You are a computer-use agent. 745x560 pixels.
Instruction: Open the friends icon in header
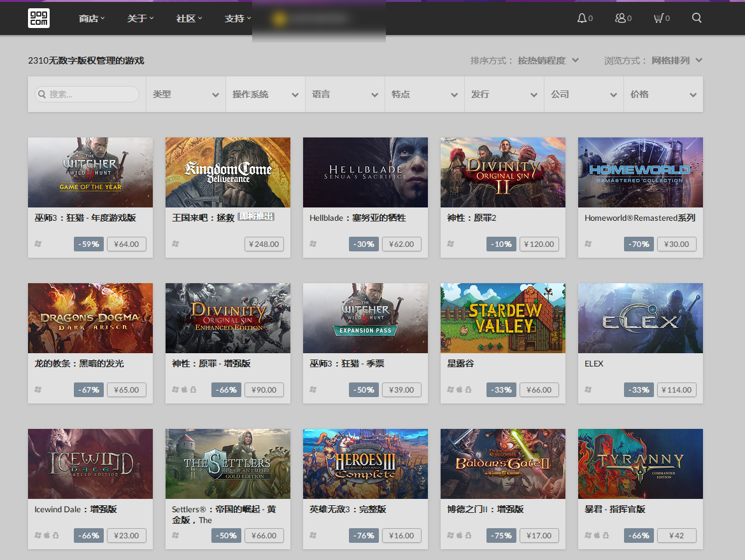(x=620, y=18)
